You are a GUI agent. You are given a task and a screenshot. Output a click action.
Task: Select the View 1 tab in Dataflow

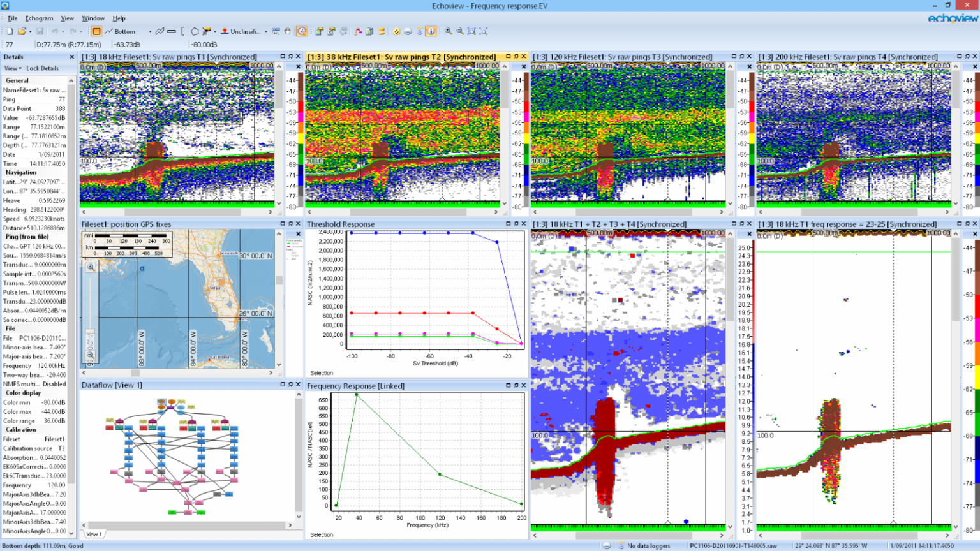(x=94, y=534)
